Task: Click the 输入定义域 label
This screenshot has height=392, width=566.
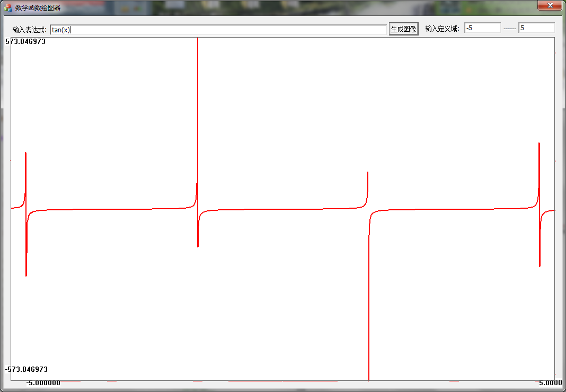Action: [x=442, y=29]
